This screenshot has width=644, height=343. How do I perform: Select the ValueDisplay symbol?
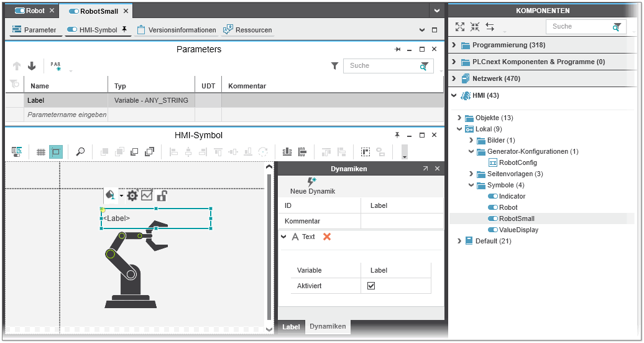coord(518,230)
